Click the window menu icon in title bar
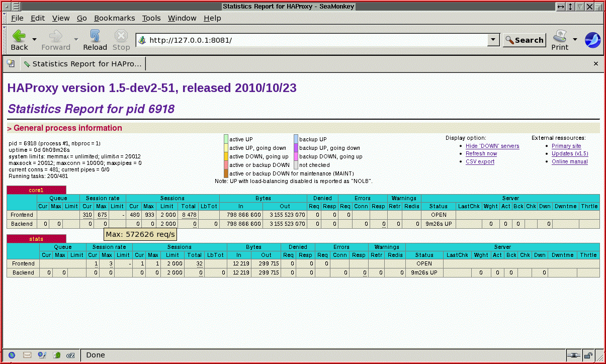The height and width of the screenshot is (364, 606). pyautogui.click(x=15, y=7)
